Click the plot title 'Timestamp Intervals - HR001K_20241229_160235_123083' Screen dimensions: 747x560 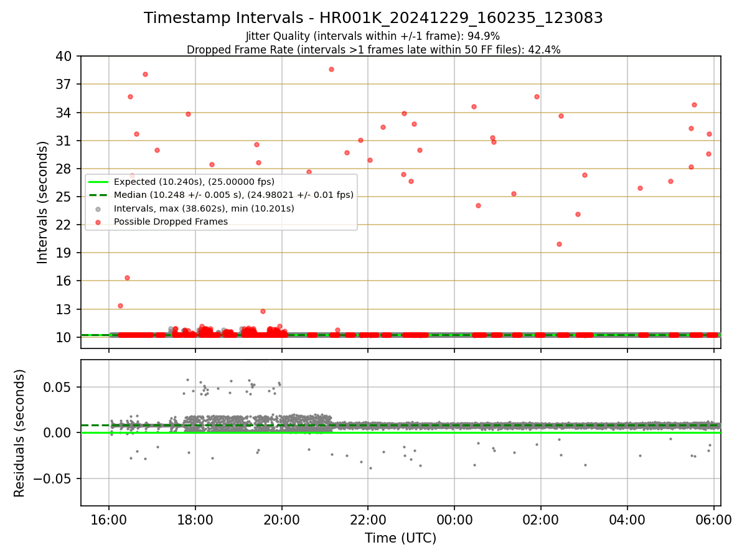(374, 18)
